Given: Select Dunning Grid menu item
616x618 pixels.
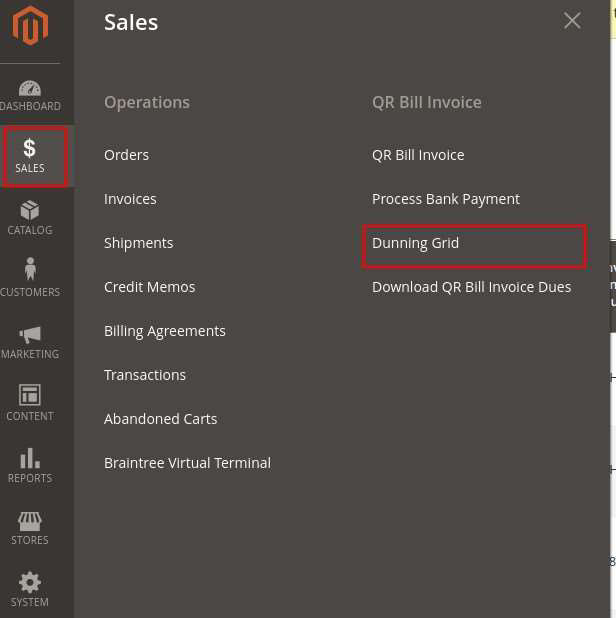Looking at the screenshot, I should tap(415, 243).
